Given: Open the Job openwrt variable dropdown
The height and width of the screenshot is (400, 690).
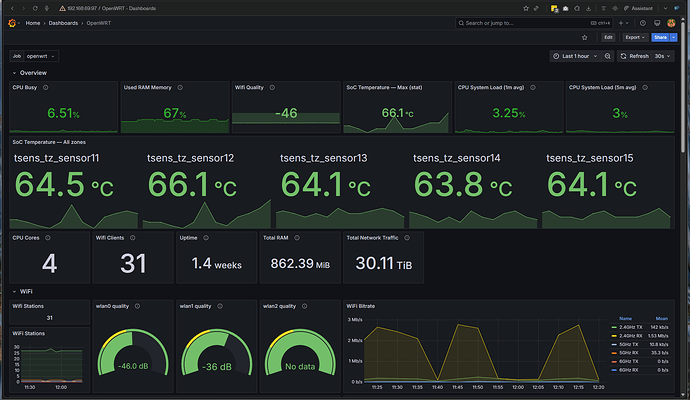Looking at the screenshot, I should (x=40, y=56).
